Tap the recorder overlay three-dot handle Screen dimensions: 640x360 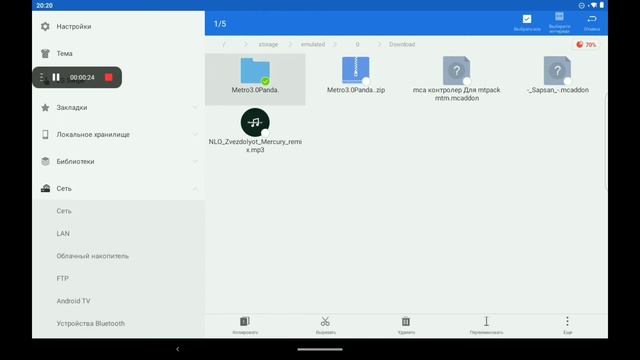pos(42,77)
